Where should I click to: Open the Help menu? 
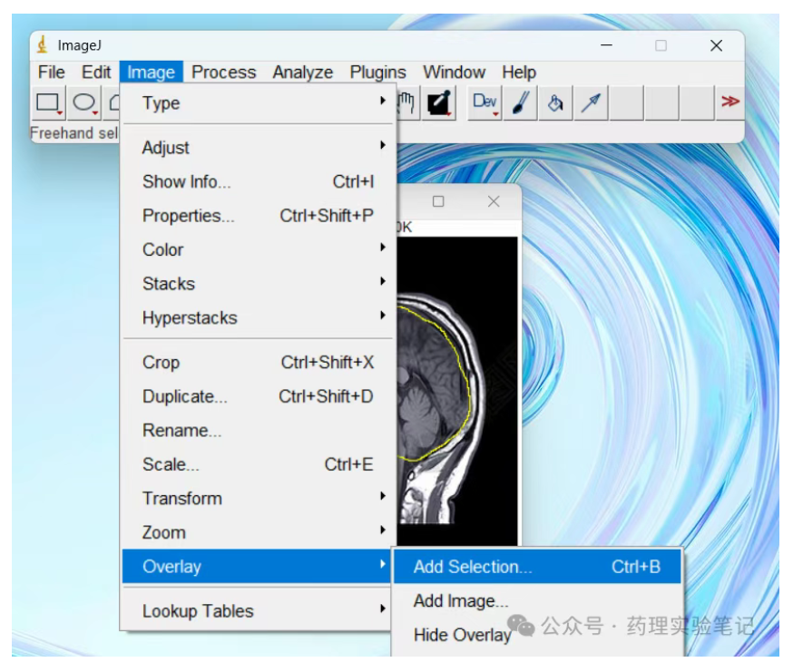519,73
